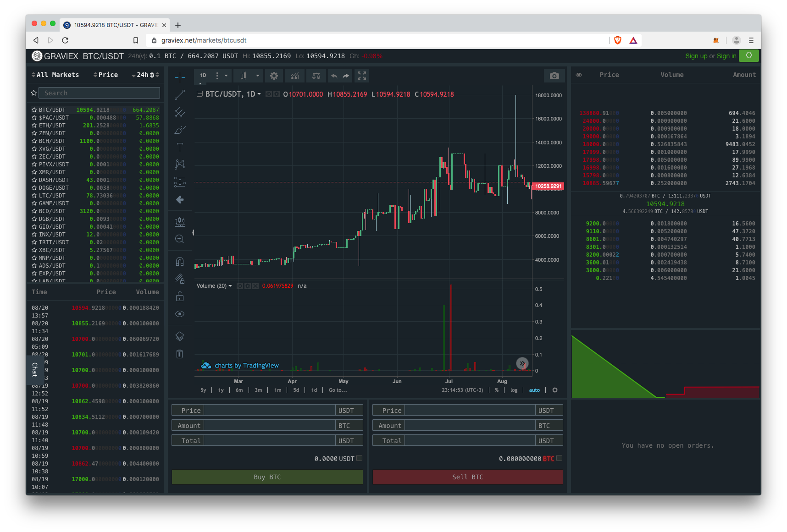Click the market Search input field

pyautogui.click(x=99, y=93)
